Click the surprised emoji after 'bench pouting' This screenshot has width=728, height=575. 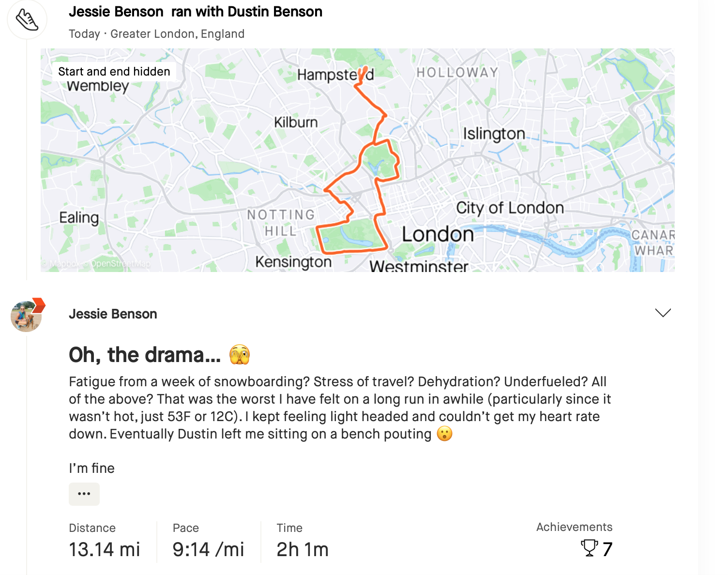pyautogui.click(x=444, y=434)
